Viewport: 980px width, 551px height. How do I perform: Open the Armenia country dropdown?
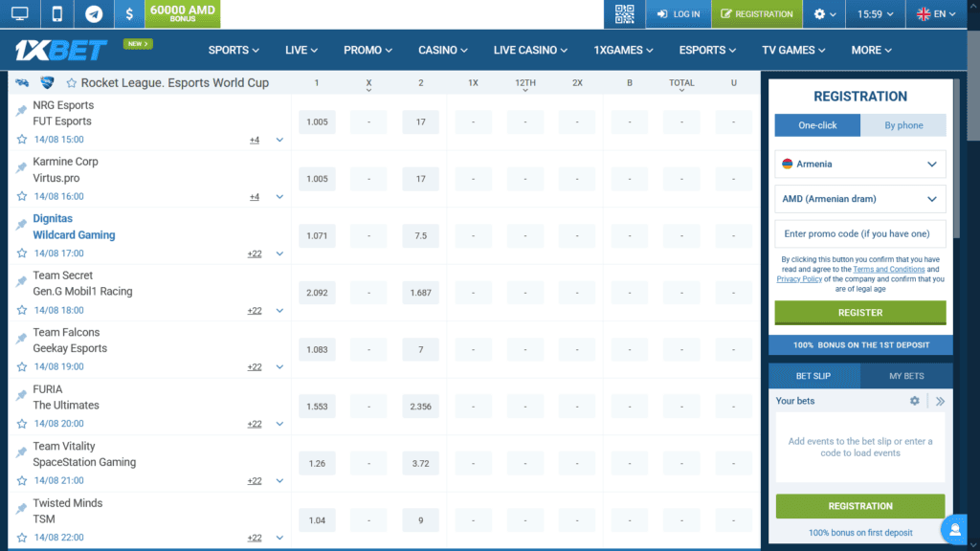859,164
